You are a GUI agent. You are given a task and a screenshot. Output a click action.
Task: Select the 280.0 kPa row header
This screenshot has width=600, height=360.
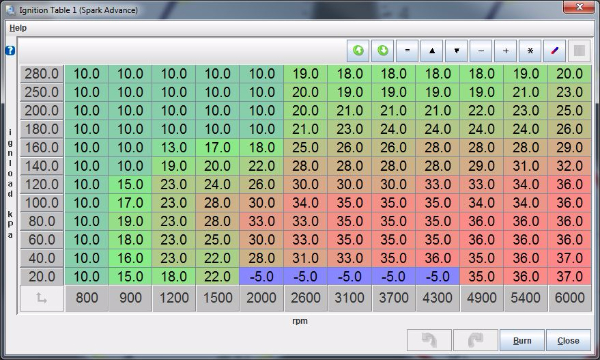pos(42,74)
